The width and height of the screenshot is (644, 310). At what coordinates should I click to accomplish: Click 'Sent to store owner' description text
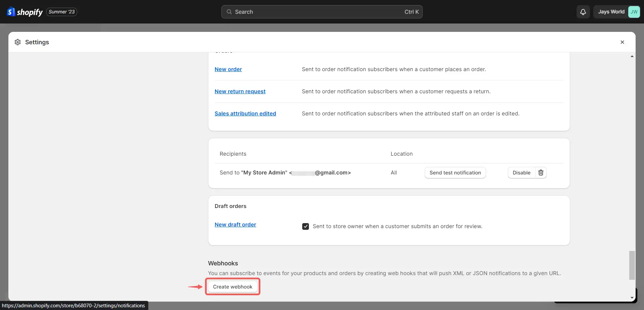397,226
